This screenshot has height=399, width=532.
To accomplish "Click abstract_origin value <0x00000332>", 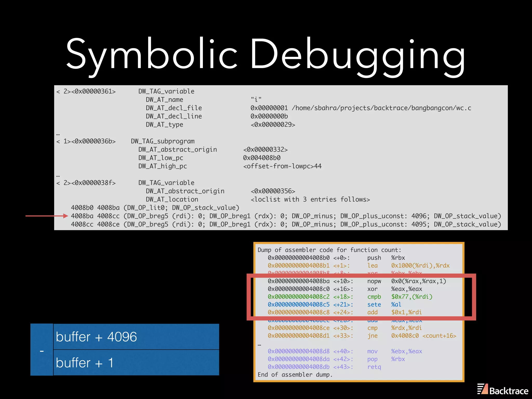I will 265,150.
